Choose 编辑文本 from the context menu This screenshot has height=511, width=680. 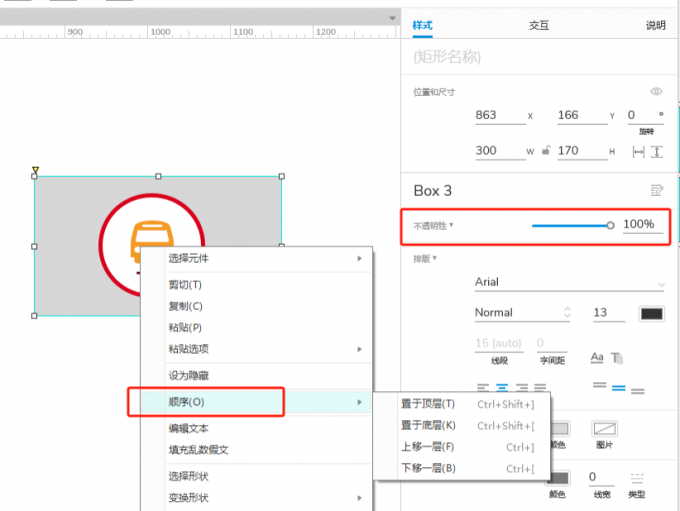click(189, 429)
